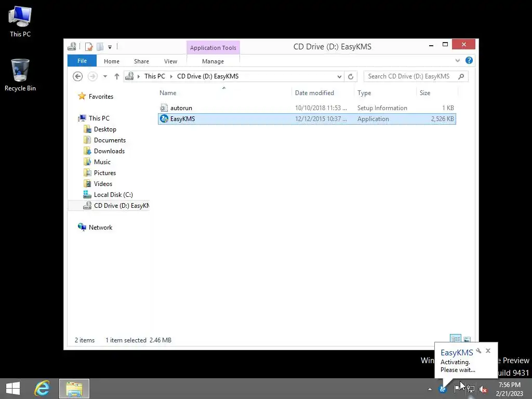
Task: Open the Recent locations dropdown arrow
Action: [105, 76]
